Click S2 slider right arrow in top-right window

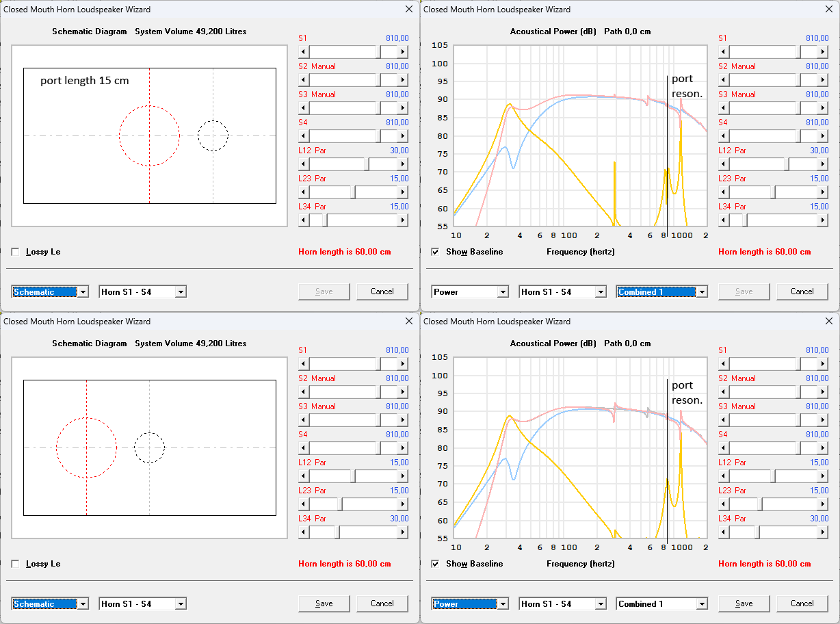[823, 80]
